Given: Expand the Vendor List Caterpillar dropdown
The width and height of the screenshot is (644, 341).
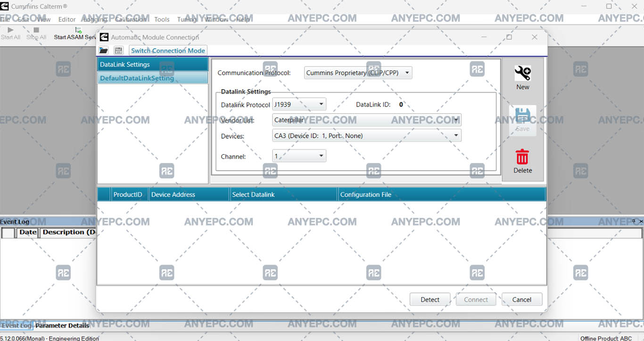Looking at the screenshot, I should [367, 120].
